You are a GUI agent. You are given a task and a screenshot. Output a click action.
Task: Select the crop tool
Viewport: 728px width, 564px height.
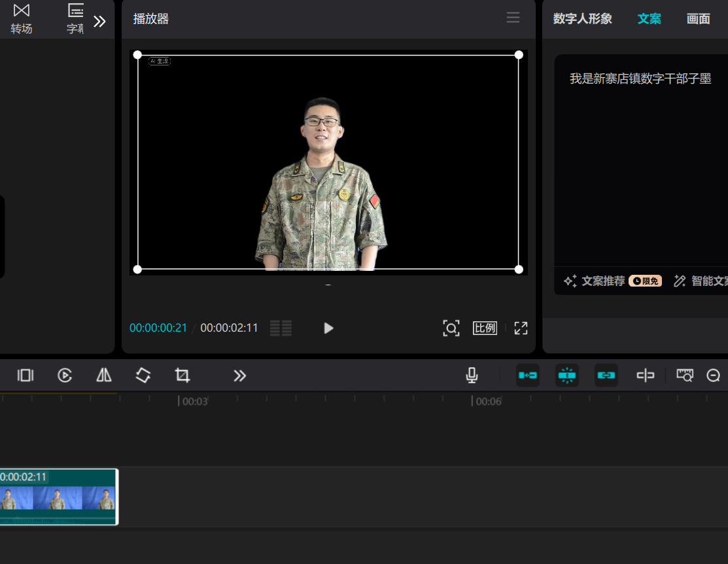182,375
